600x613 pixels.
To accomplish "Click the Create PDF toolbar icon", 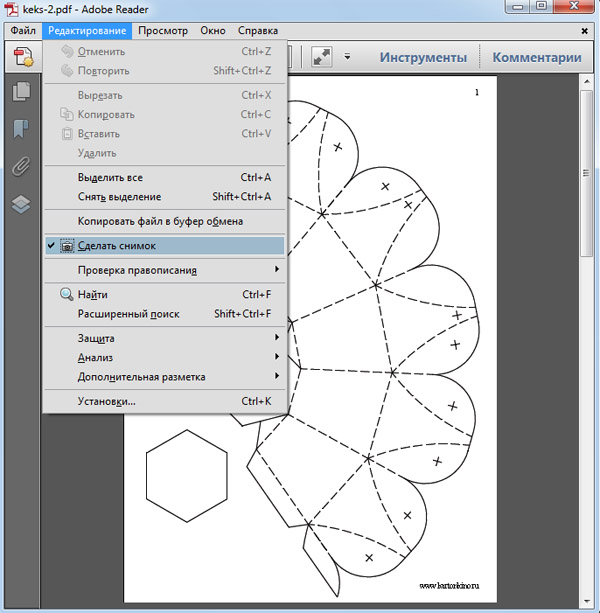I will [x=22, y=57].
